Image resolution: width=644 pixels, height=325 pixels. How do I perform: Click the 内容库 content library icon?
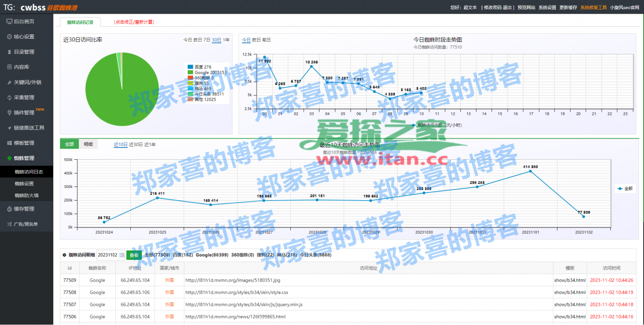(9, 67)
